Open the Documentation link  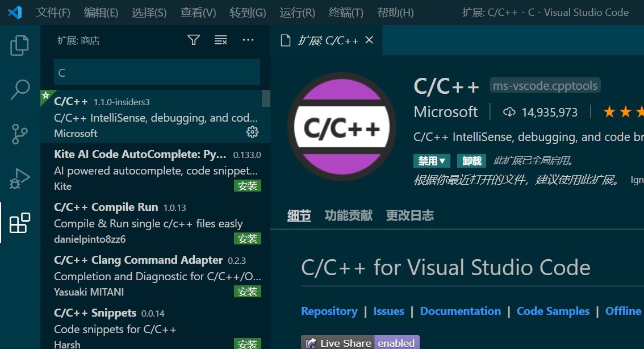[461, 311]
